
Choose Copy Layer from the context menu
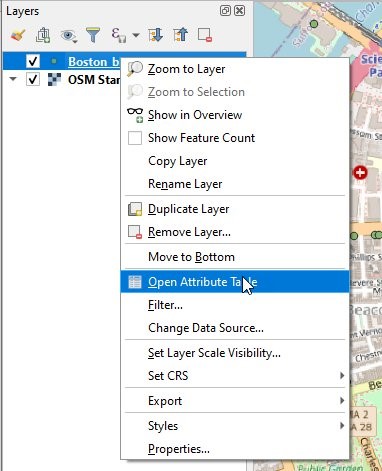[x=235, y=161]
